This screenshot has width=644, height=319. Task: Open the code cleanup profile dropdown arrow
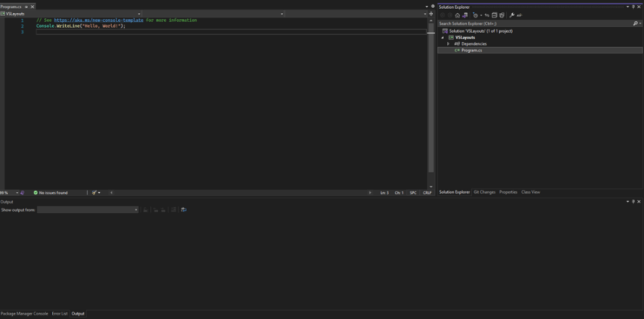coord(99,192)
